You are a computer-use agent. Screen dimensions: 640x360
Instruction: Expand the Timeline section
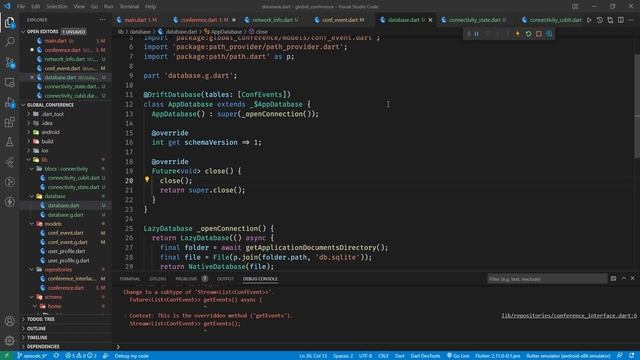coord(37,338)
